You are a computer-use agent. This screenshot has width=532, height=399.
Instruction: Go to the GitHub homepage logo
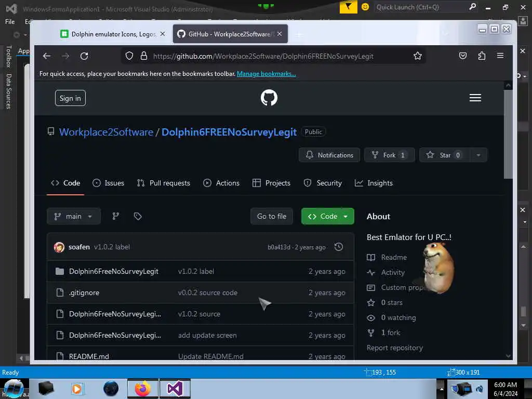(x=269, y=98)
